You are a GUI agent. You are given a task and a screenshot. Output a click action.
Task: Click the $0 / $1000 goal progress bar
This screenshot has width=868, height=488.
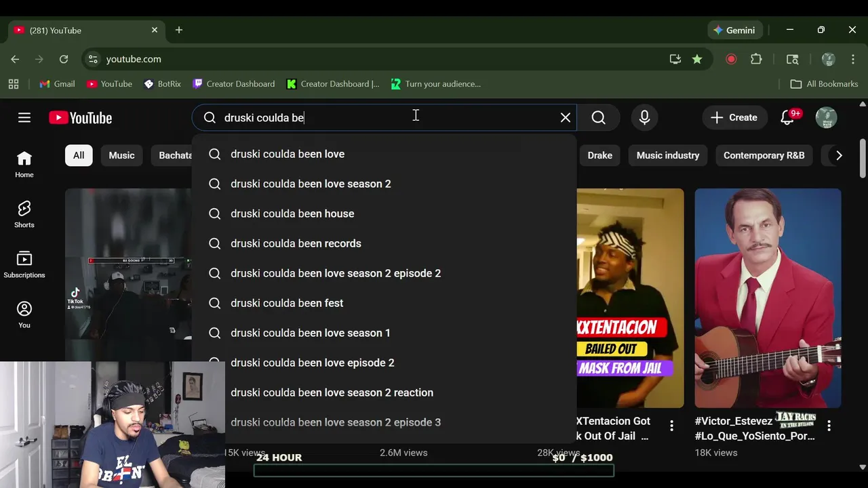[434, 471]
